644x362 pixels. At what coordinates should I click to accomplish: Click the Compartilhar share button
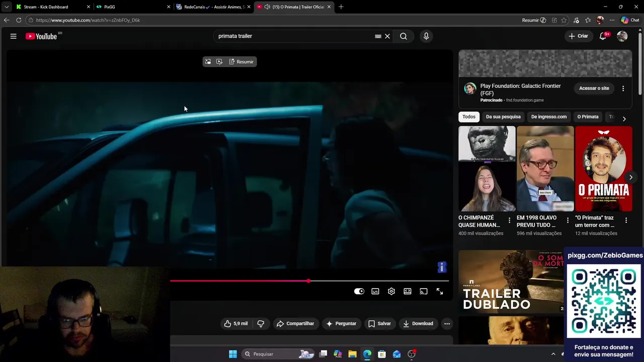coord(295,324)
